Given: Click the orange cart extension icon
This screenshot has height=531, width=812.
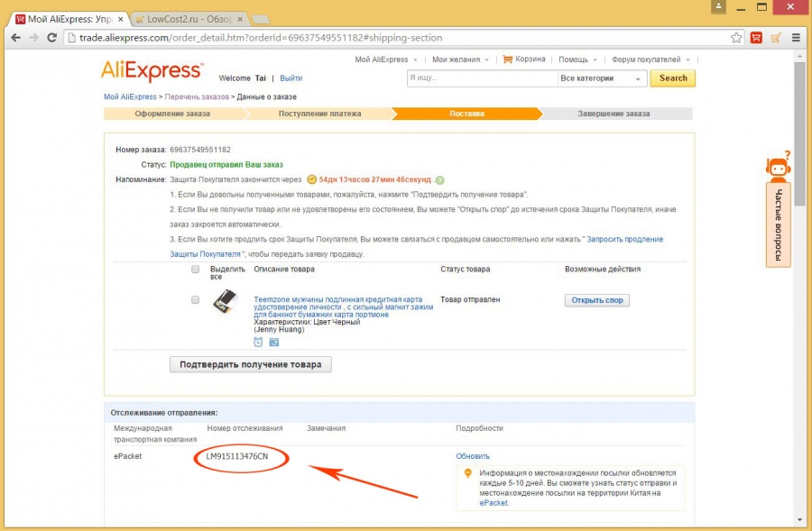Looking at the screenshot, I should tap(776, 37).
